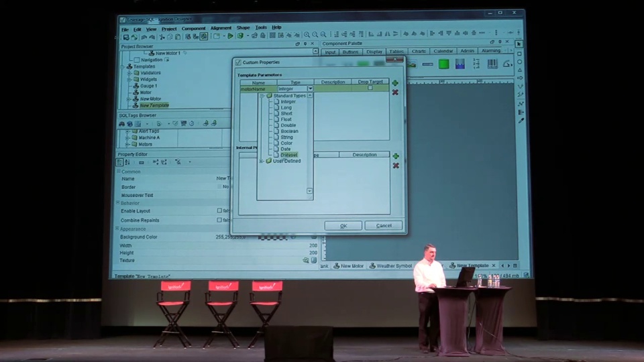
Task: Expand the User Defined types node
Action: 262,161
